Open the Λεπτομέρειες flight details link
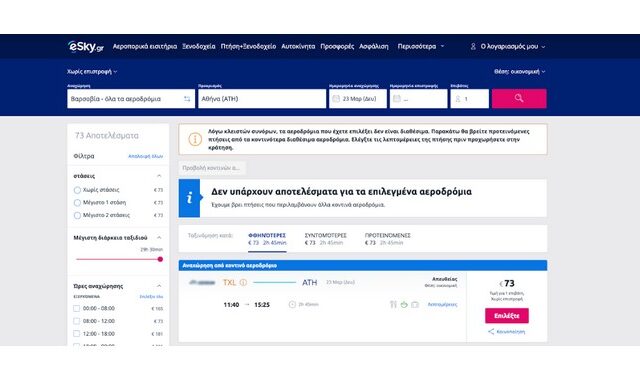Image resolution: width=640 pixels, height=380 pixels. (x=442, y=304)
